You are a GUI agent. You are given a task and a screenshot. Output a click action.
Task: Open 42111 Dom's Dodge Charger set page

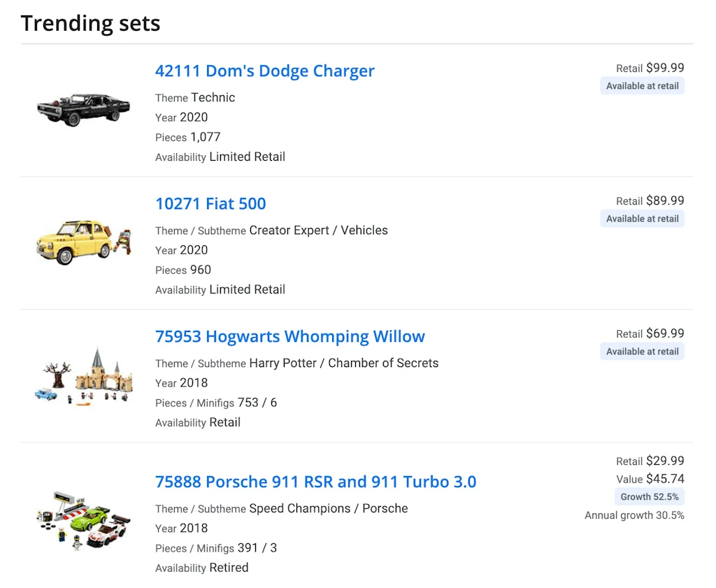[265, 71]
